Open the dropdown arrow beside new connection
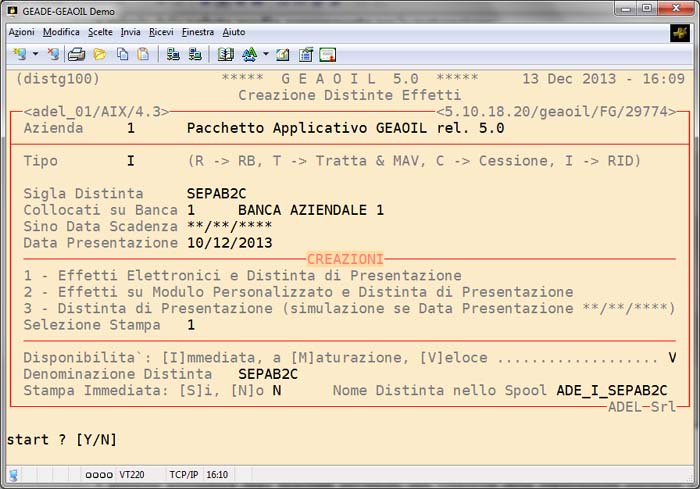This screenshot has height=489, width=700. tap(35, 54)
